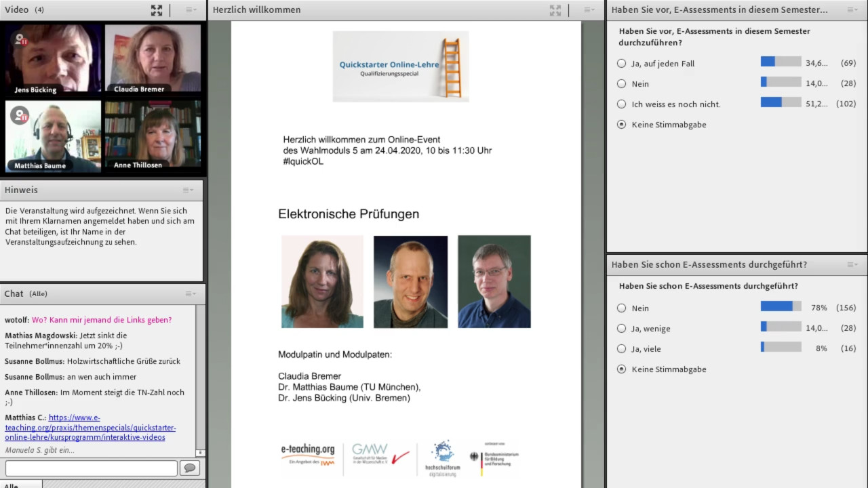This screenshot has width=868, height=488.
Task: Open the e-teaching.org link in chat
Action: tap(90, 428)
